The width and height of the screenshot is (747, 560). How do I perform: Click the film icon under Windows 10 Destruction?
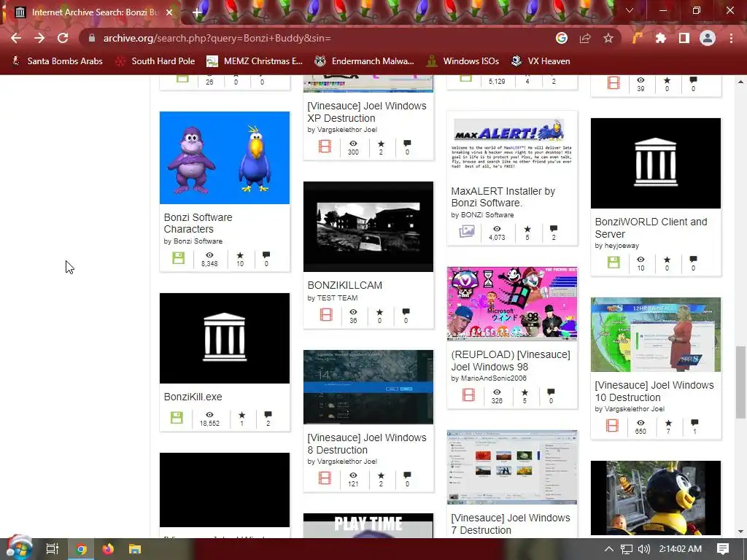click(x=613, y=425)
